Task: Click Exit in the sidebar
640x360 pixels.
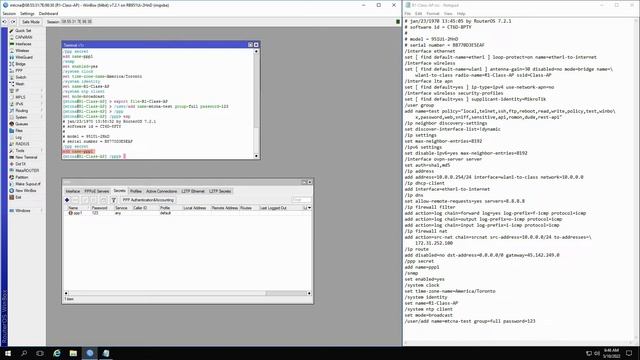Action: point(18,197)
